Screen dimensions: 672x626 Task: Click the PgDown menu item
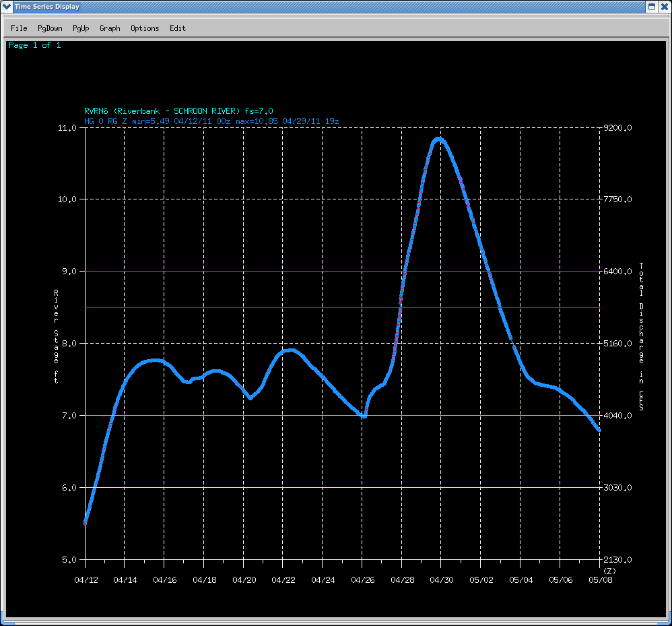[50, 28]
